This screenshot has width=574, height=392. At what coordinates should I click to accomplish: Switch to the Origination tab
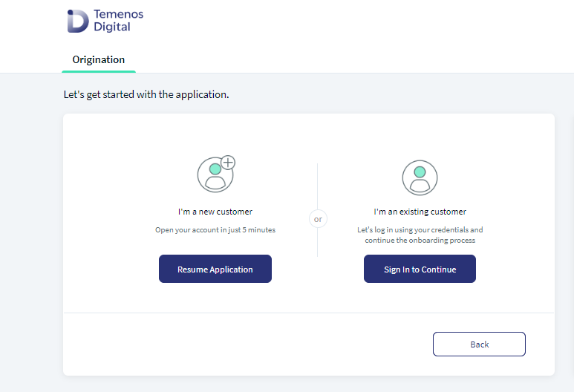pyautogui.click(x=99, y=59)
